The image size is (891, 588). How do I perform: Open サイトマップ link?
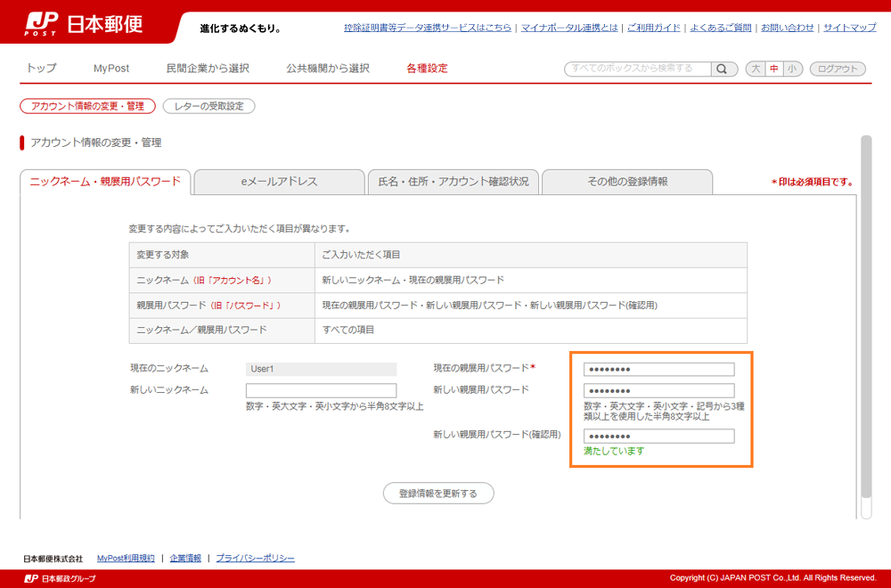click(x=849, y=28)
